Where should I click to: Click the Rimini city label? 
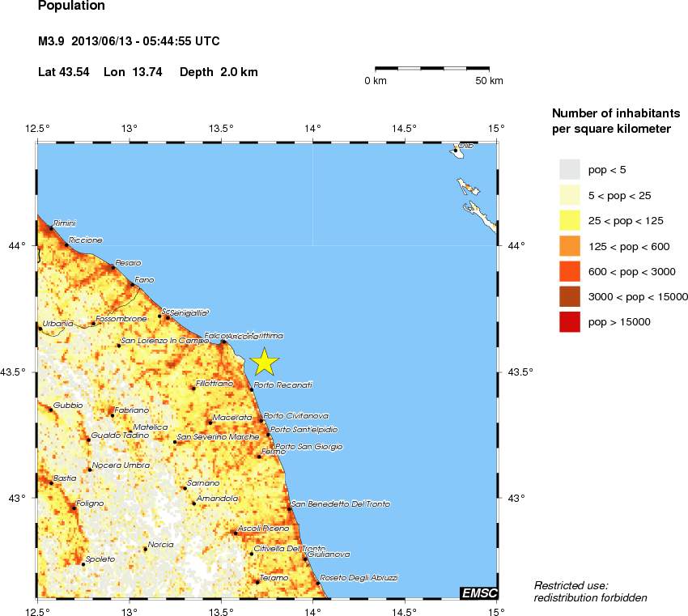coord(65,223)
